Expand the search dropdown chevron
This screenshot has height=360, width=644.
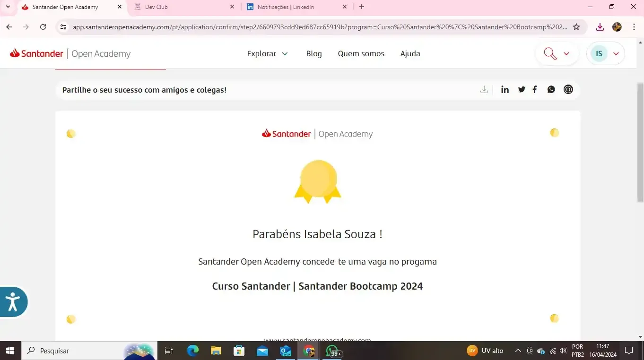pyautogui.click(x=566, y=53)
